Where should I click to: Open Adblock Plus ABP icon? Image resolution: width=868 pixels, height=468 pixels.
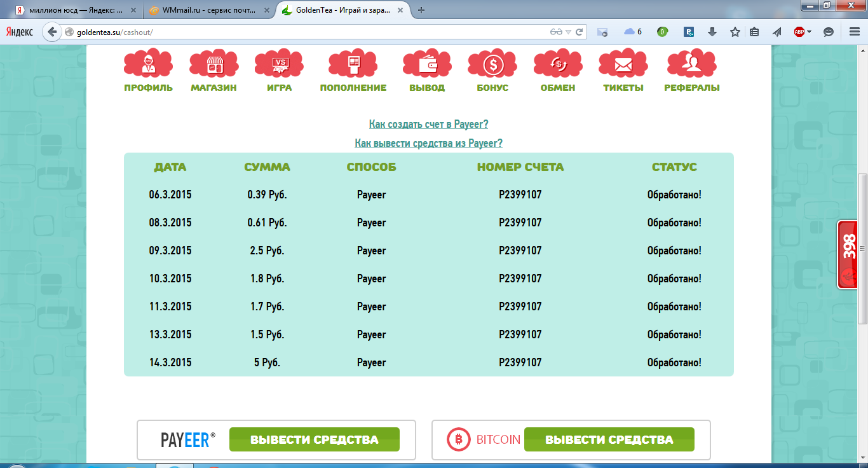click(x=799, y=32)
